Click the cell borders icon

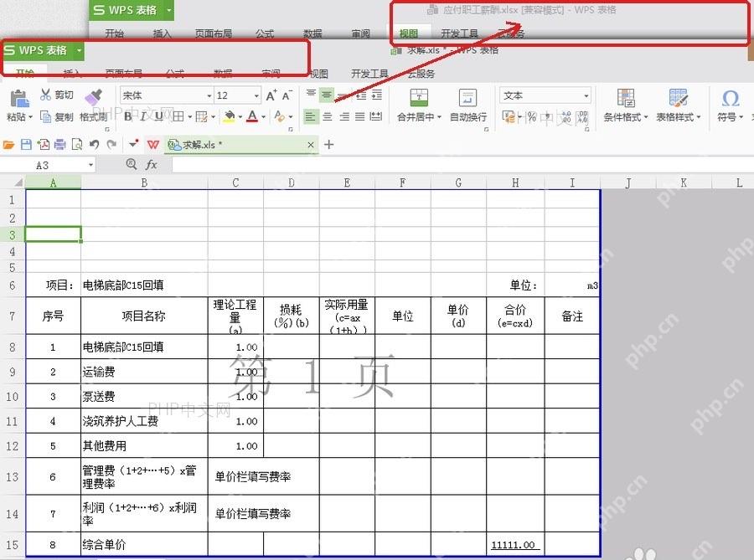point(178,116)
